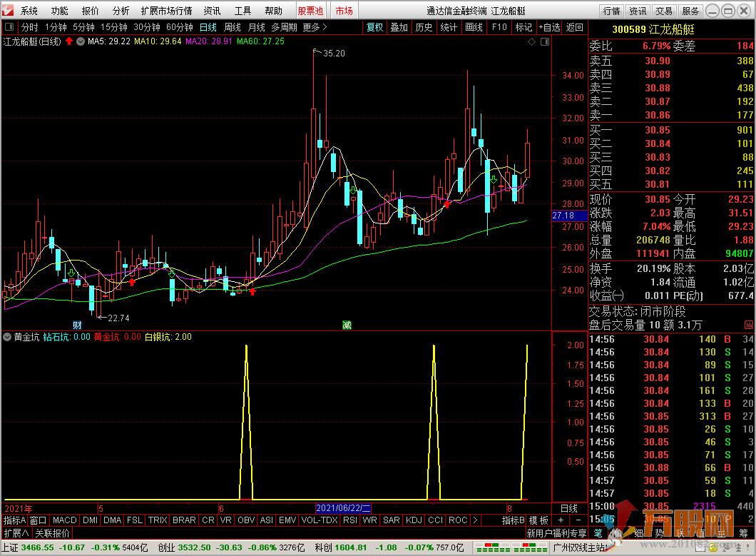The image size is (756, 556).
Task: Click the 财 marker below the chart
Action: click(76, 325)
